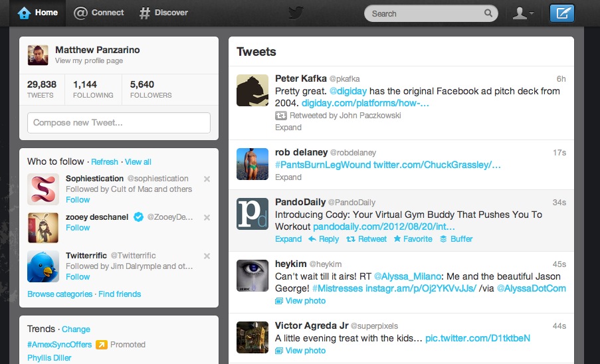Expand rob delaney's tweet

288,177
